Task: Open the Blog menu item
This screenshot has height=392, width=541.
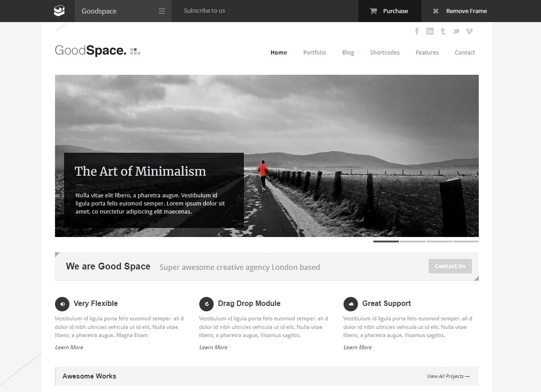Action: [348, 53]
